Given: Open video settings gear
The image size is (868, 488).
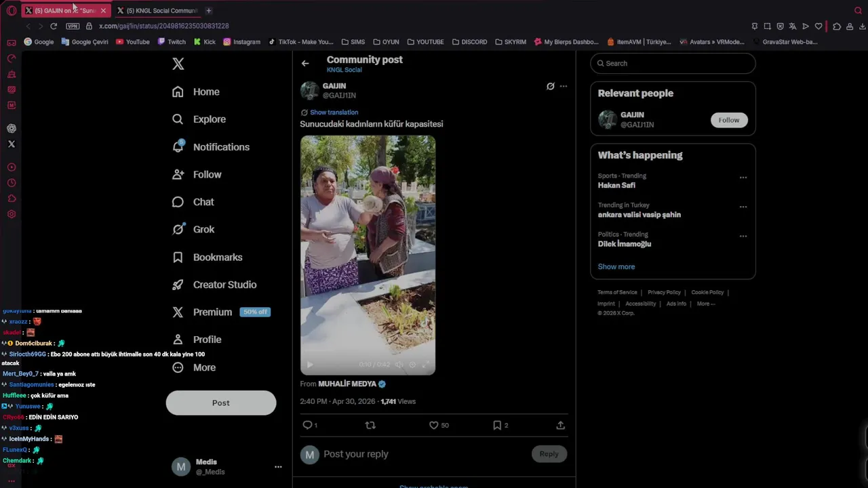Looking at the screenshot, I should (x=412, y=365).
